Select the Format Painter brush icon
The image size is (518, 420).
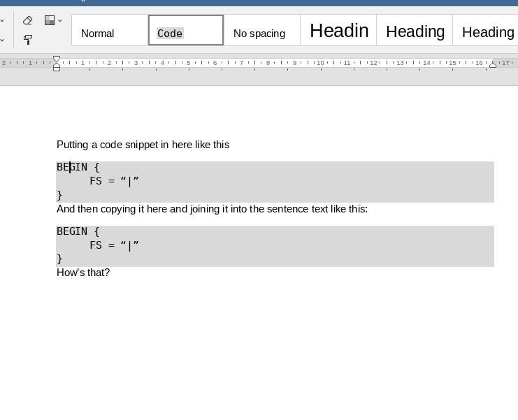[x=28, y=40]
